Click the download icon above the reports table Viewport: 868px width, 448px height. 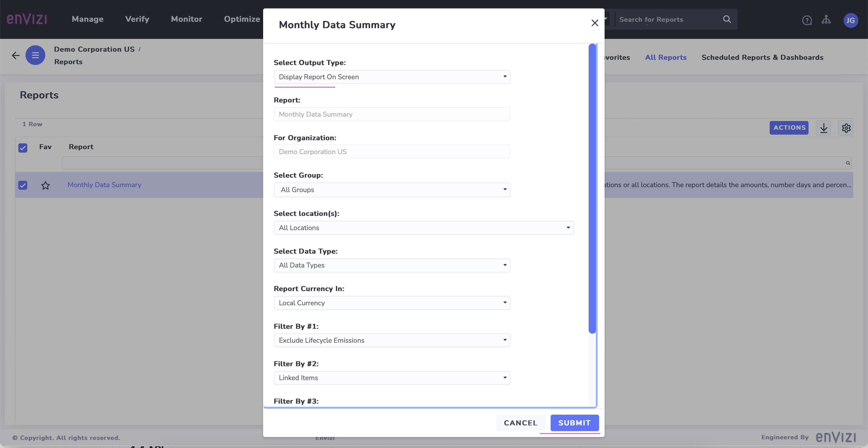824,128
